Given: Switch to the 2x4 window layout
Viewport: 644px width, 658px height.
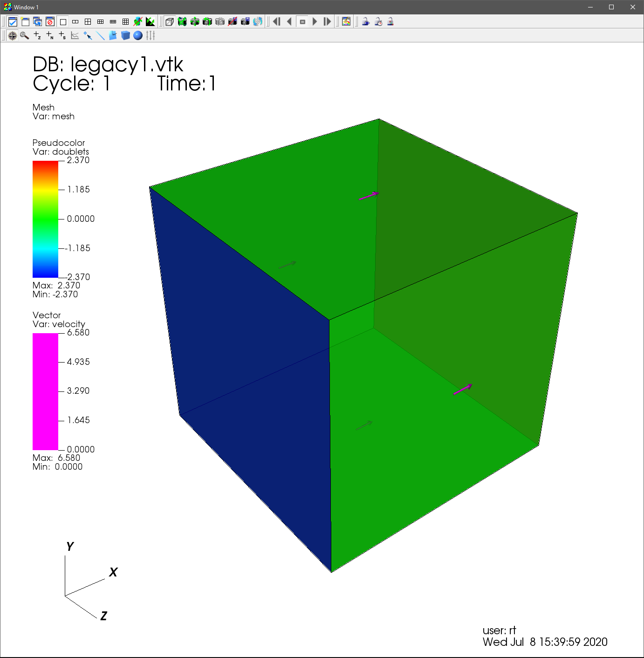Looking at the screenshot, I should click(113, 21).
